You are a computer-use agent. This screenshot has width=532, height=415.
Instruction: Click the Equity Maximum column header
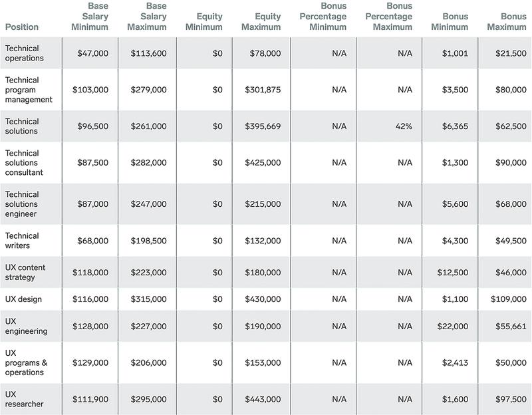tap(261, 21)
